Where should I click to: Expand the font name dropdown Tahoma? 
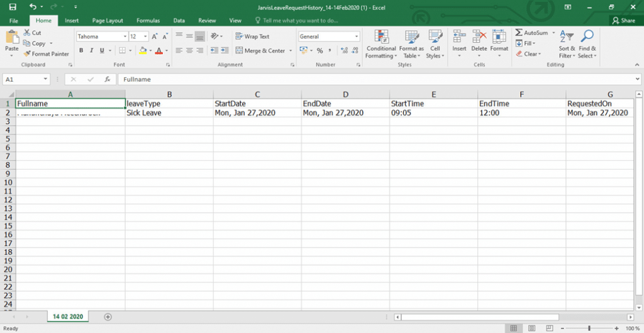coord(125,36)
